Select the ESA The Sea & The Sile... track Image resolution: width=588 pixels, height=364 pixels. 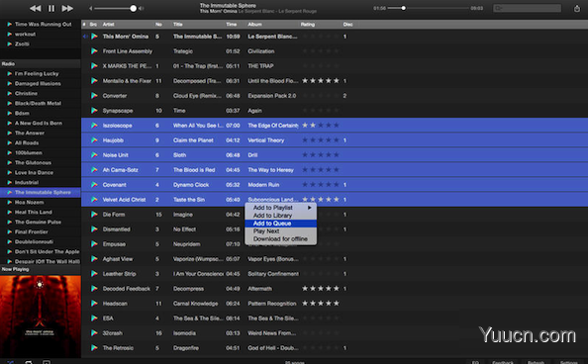pyautogui.click(x=335, y=318)
